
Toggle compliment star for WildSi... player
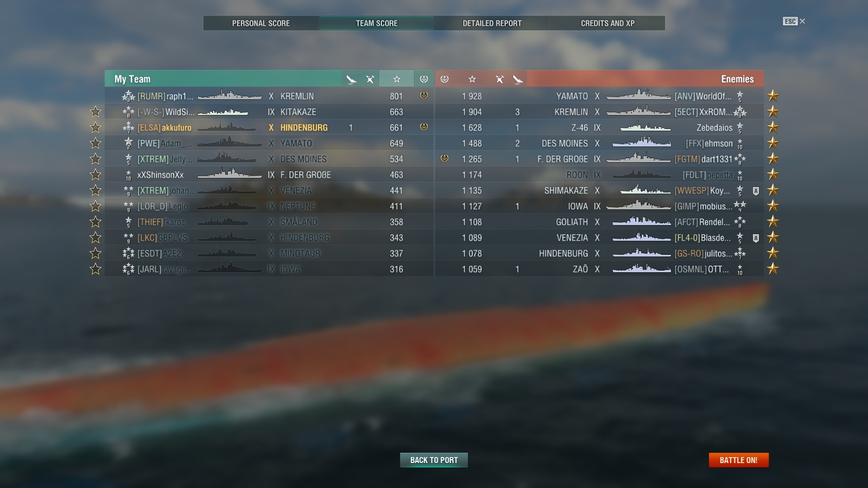point(95,112)
